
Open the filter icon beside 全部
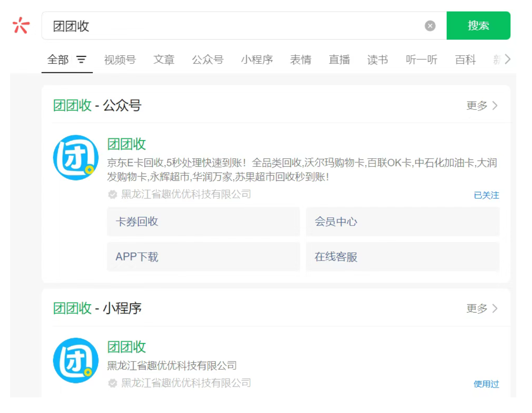[81, 59]
